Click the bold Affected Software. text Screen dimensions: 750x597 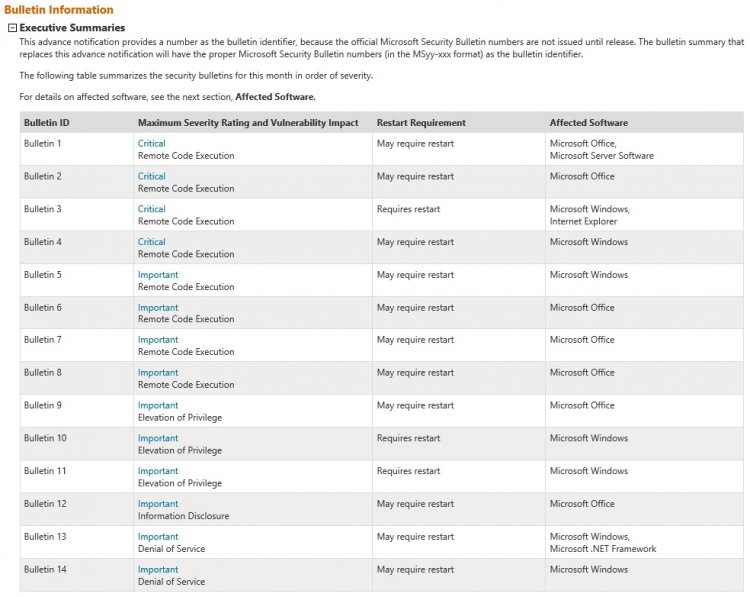click(276, 97)
